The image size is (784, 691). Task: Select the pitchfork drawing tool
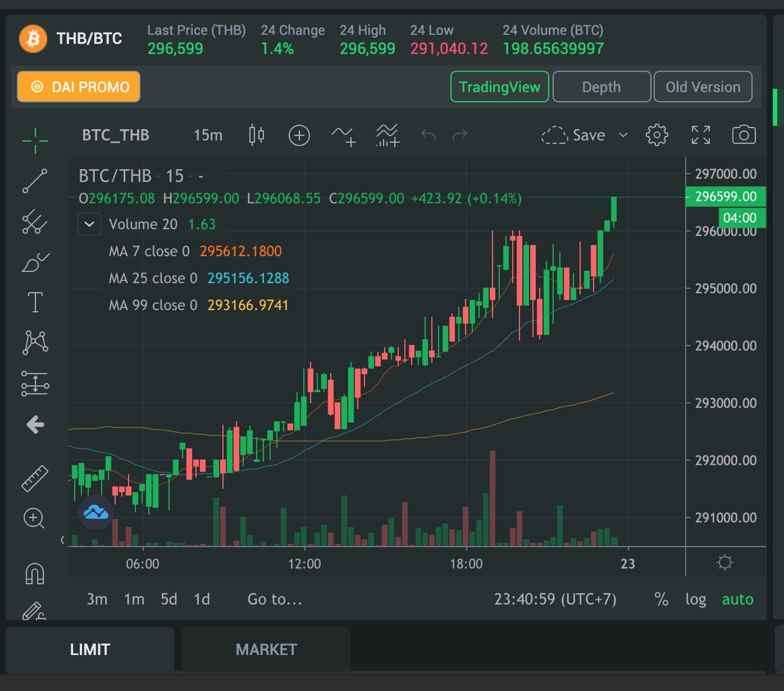(35, 222)
